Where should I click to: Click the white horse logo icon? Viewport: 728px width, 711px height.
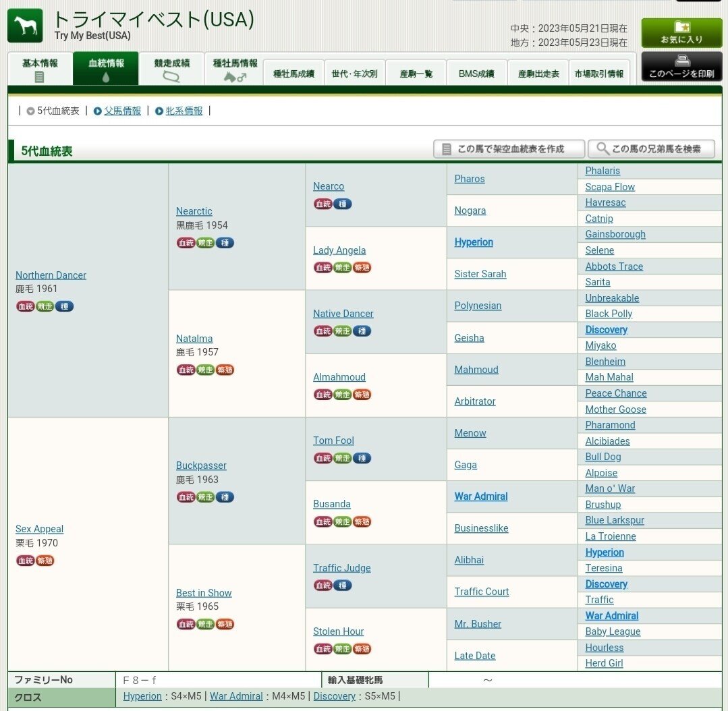point(25,26)
